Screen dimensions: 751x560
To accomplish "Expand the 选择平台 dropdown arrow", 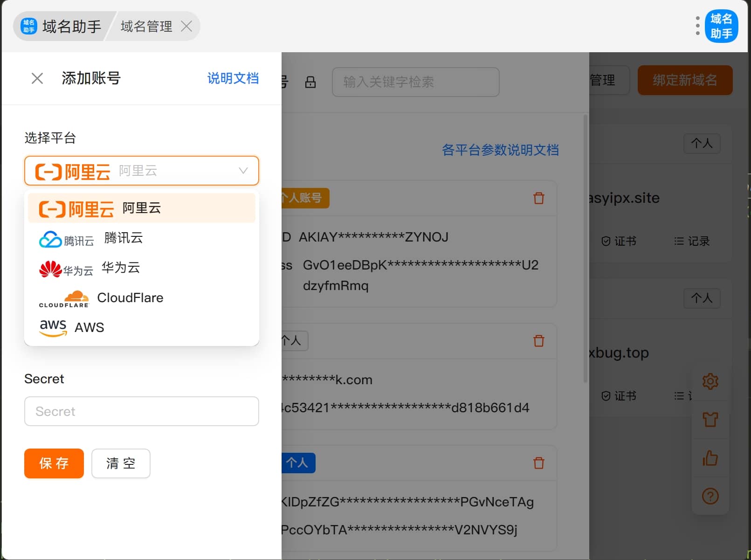I will 243,171.
